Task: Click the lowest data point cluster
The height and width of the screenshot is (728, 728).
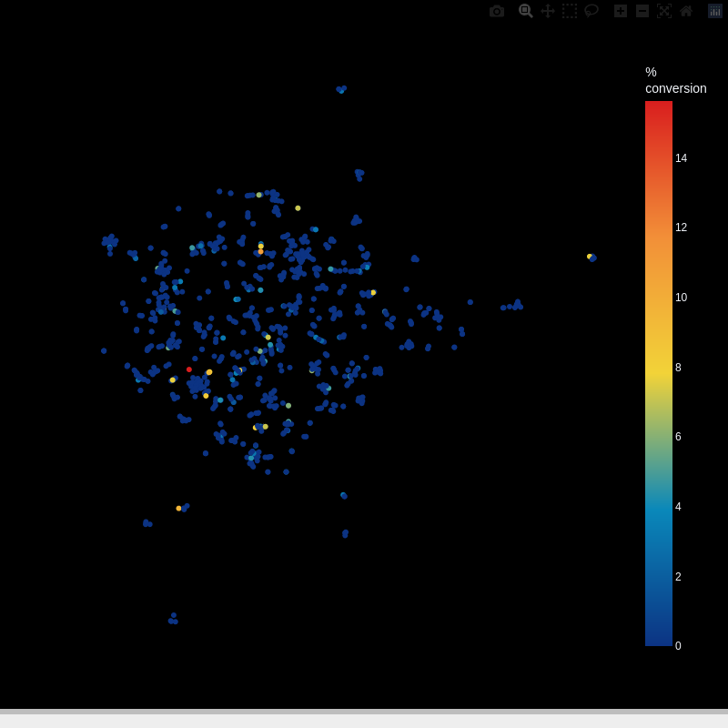Action: [173, 619]
